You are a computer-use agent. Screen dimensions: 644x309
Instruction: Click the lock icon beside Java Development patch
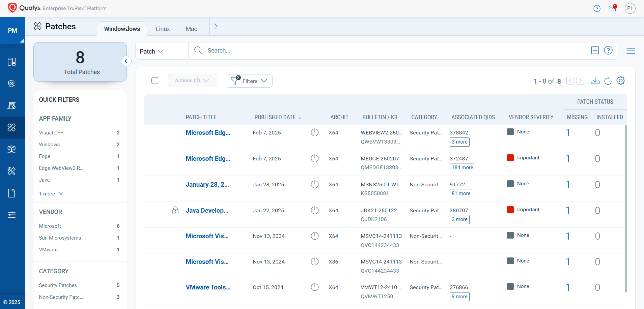[x=175, y=211]
